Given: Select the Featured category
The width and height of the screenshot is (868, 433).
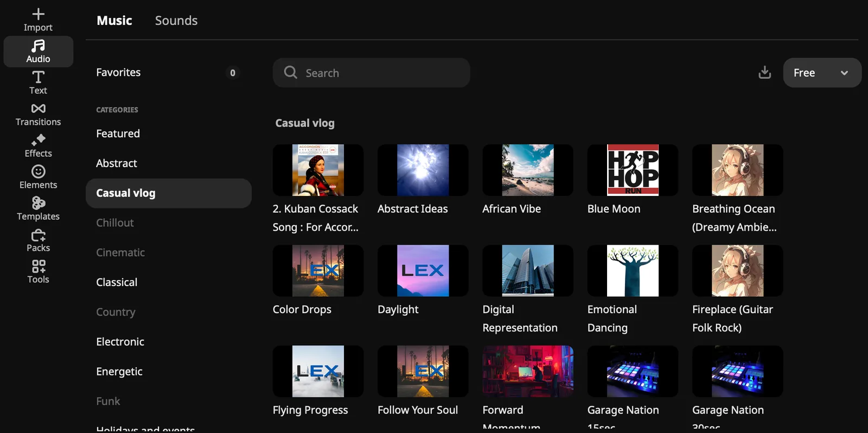Looking at the screenshot, I should tap(168, 133).
